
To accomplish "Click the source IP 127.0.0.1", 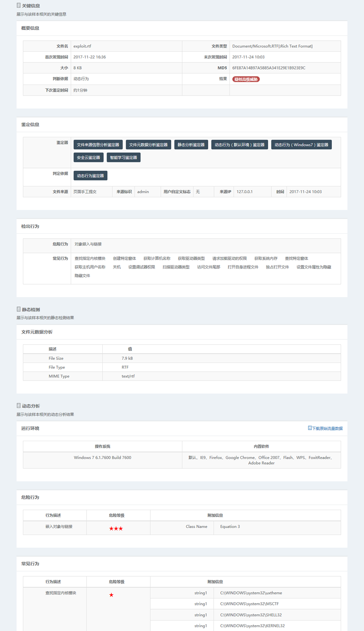I will 244,191.
